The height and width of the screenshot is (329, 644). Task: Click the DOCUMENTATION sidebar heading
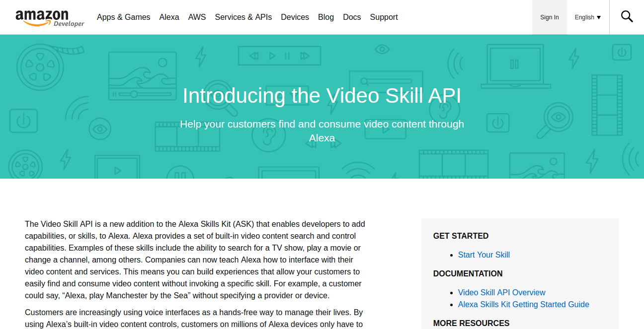pyautogui.click(x=468, y=273)
